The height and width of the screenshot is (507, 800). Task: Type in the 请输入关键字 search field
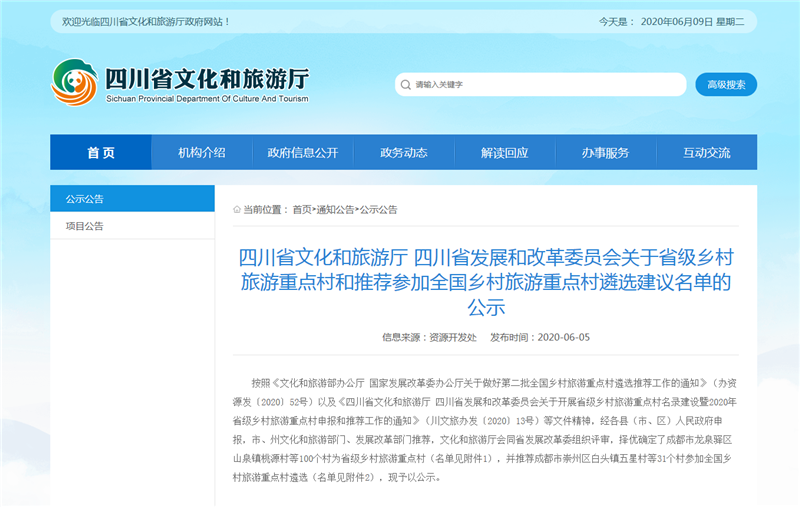(x=540, y=85)
